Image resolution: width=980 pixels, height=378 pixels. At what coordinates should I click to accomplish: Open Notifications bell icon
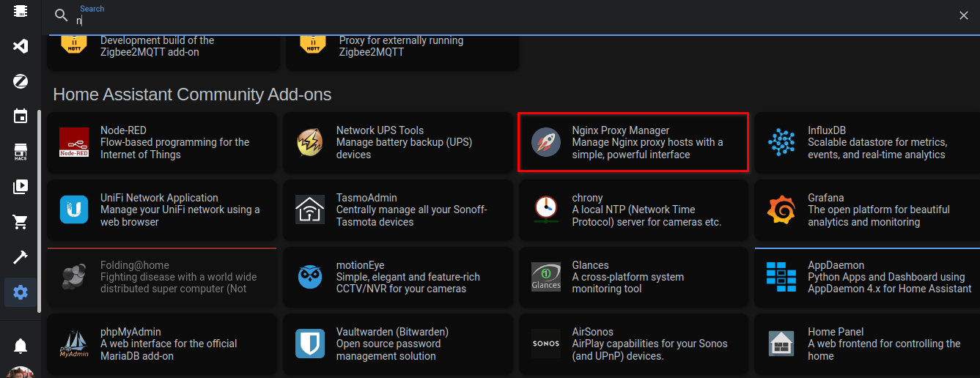coord(21,345)
